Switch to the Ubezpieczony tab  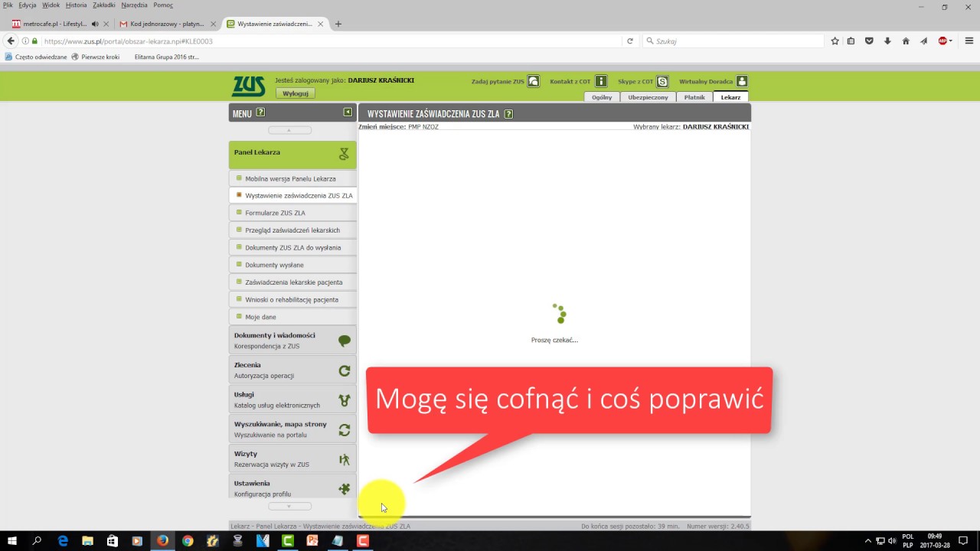pyautogui.click(x=648, y=97)
